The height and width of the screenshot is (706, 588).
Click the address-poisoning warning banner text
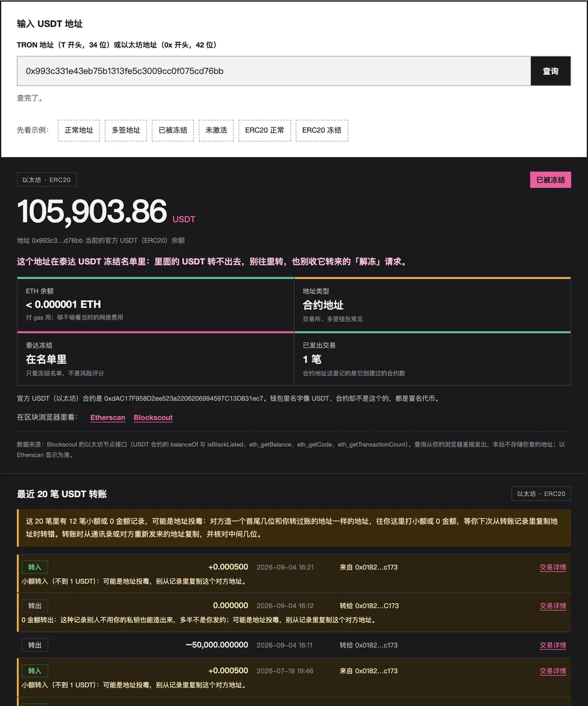coord(292,528)
